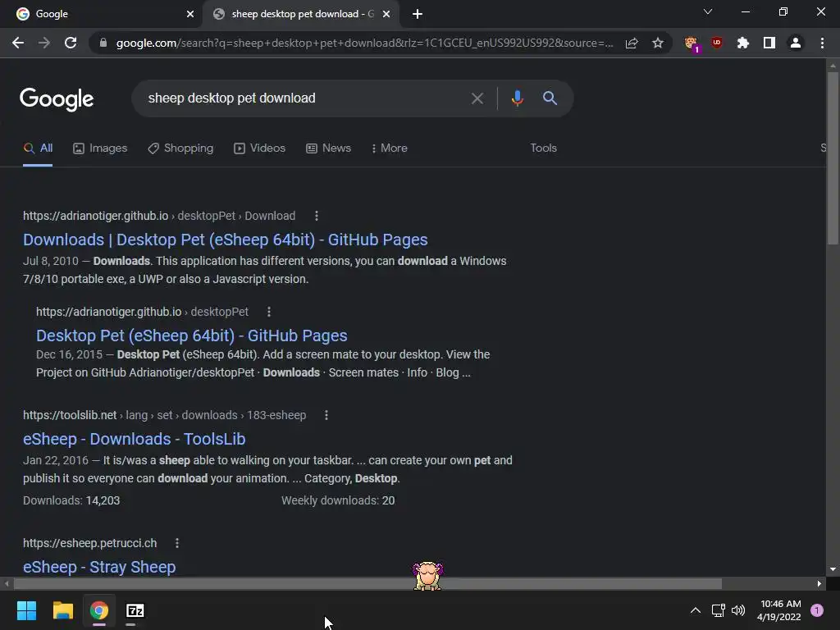Screen dimensions: 840x630
Task: Select the sheep desktop pet download tab
Action: click(x=300, y=14)
